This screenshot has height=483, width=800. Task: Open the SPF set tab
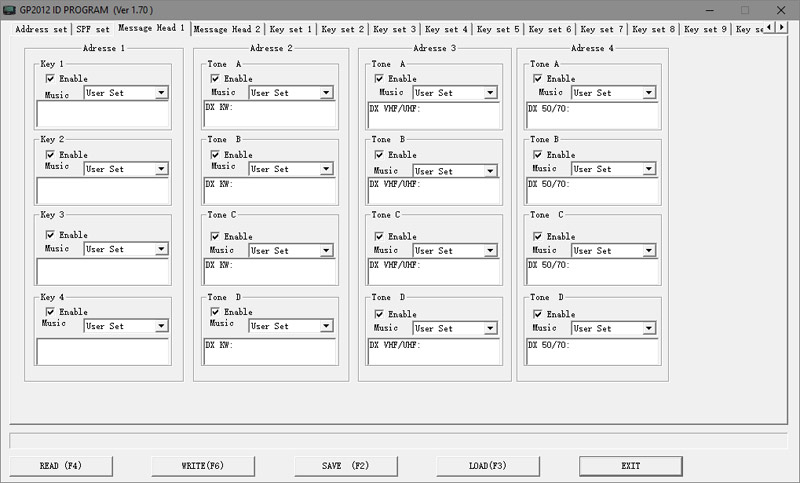click(x=94, y=30)
